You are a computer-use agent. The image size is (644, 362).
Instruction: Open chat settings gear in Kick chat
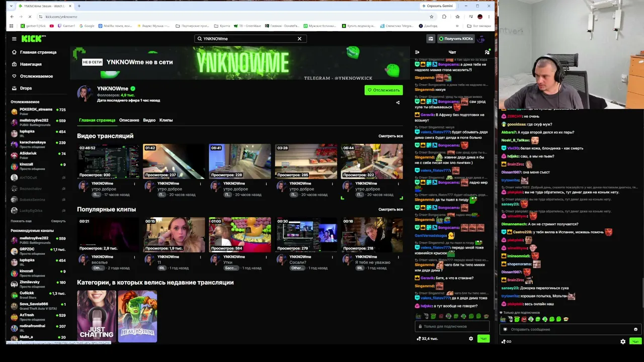coord(471,339)
